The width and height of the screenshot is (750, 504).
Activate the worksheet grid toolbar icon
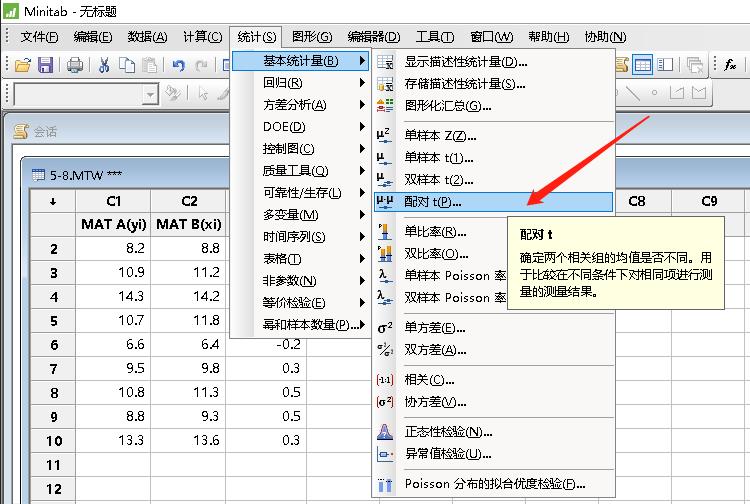point(642,65)
